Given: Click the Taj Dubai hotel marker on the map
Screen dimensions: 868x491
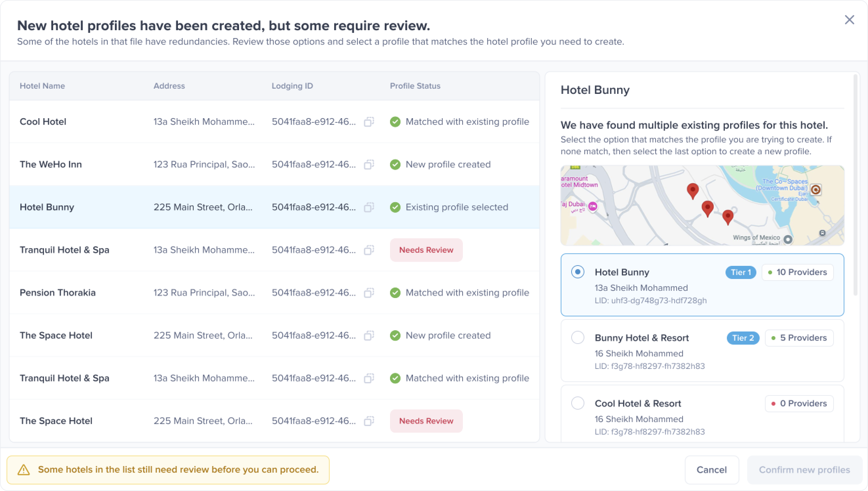Looking at the screenshot, I should coord(593,206).
